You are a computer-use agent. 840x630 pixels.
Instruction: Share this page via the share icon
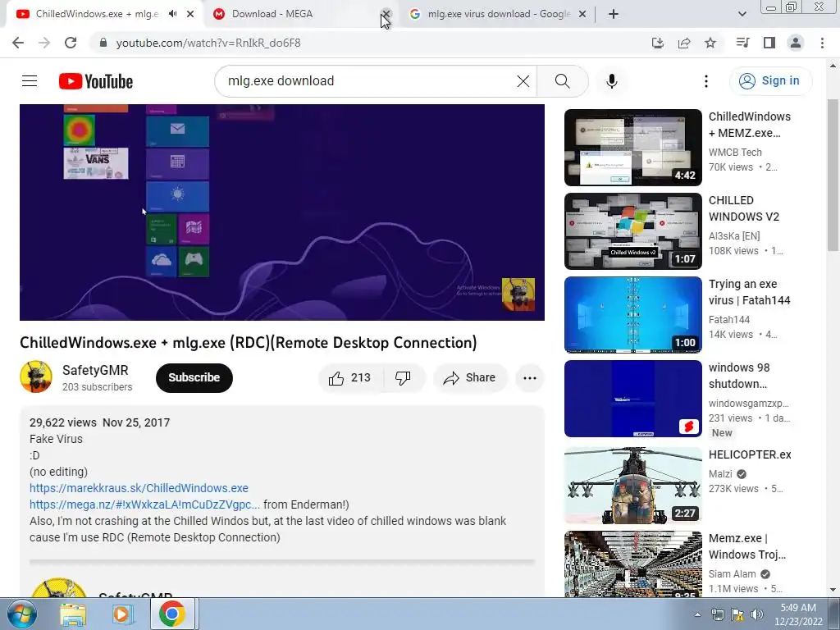pyautogui.click(x=684, y=43)
